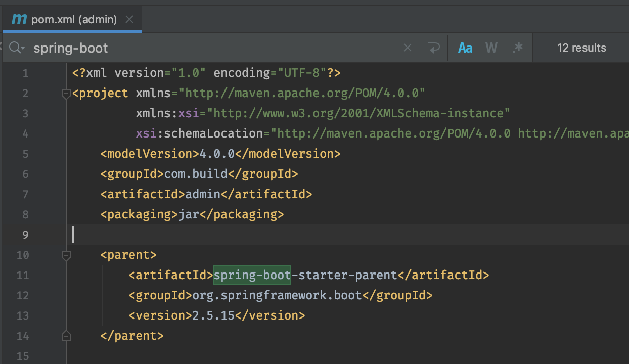Click 'org.springframework.boot' groupId text
Screen dimensions: 629x364
[x=277, y=295]
